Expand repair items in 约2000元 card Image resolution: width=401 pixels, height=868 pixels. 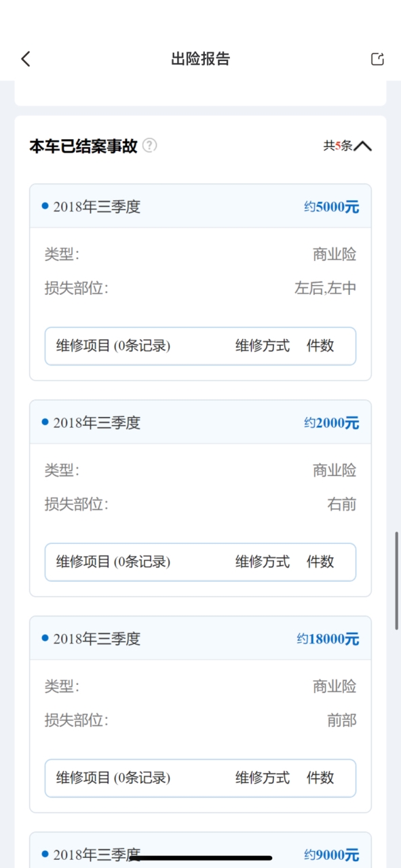point(200,561)
